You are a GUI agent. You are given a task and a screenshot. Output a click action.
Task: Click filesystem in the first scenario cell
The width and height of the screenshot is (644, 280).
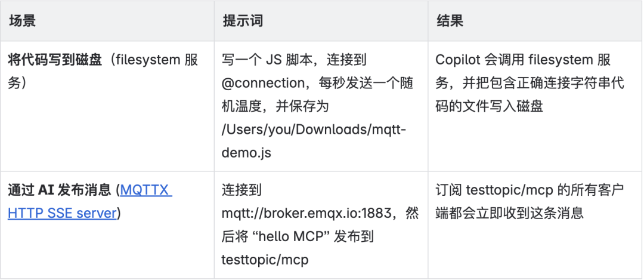[x=147, y=60]
